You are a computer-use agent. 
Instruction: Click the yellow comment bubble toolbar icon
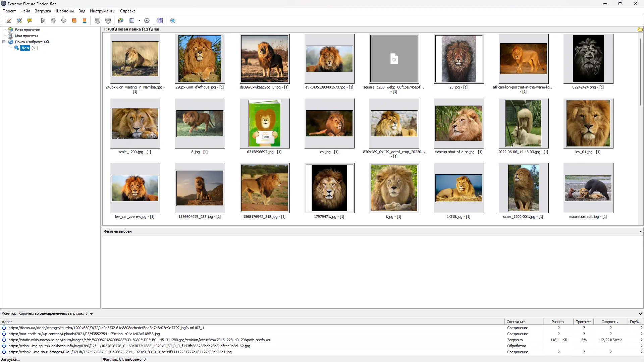pos(30,20)
